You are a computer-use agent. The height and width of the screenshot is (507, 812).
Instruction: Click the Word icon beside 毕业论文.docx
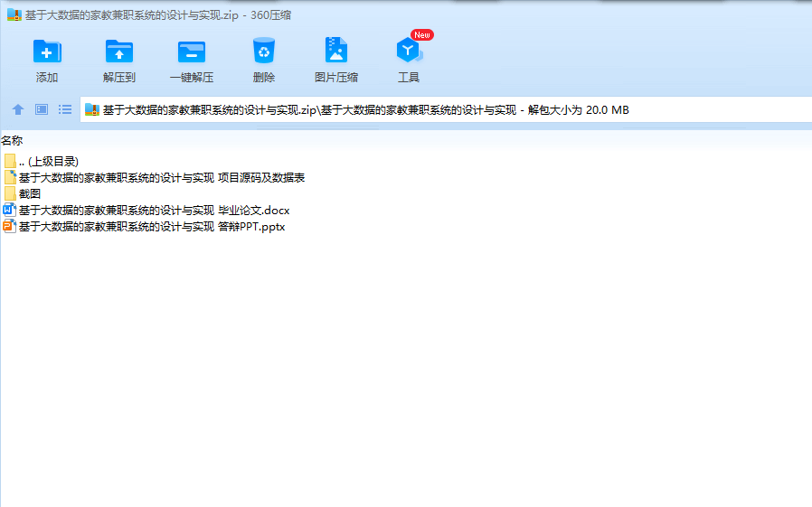9,210
